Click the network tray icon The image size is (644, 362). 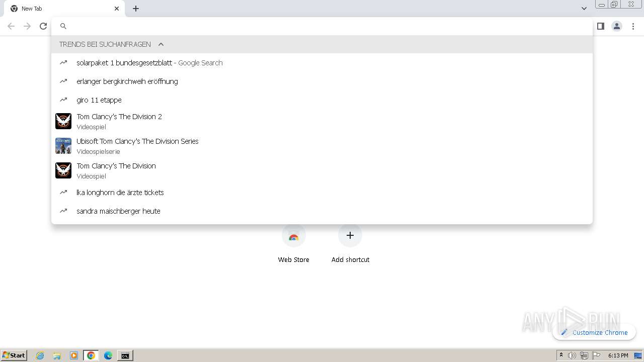[x=584, y=355]
